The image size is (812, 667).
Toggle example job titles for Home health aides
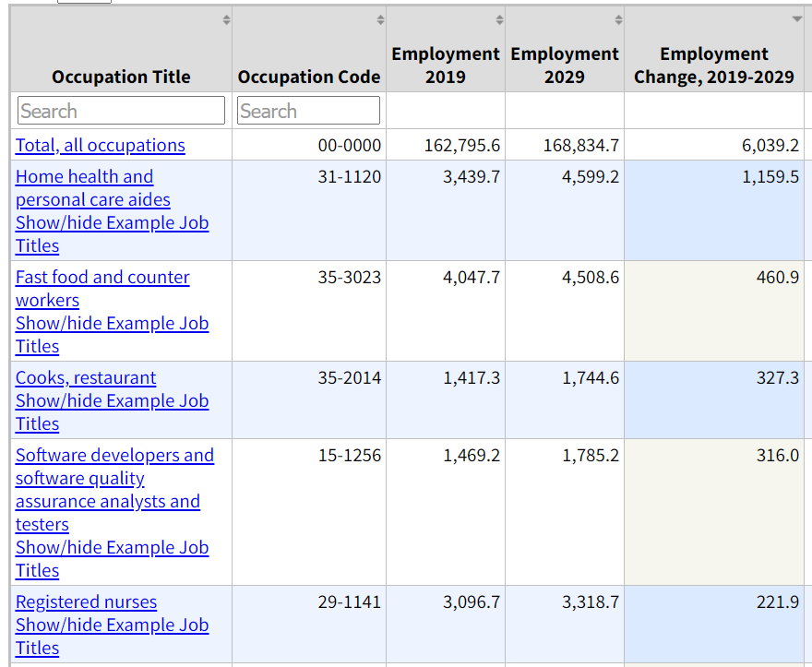pos(112,233)
